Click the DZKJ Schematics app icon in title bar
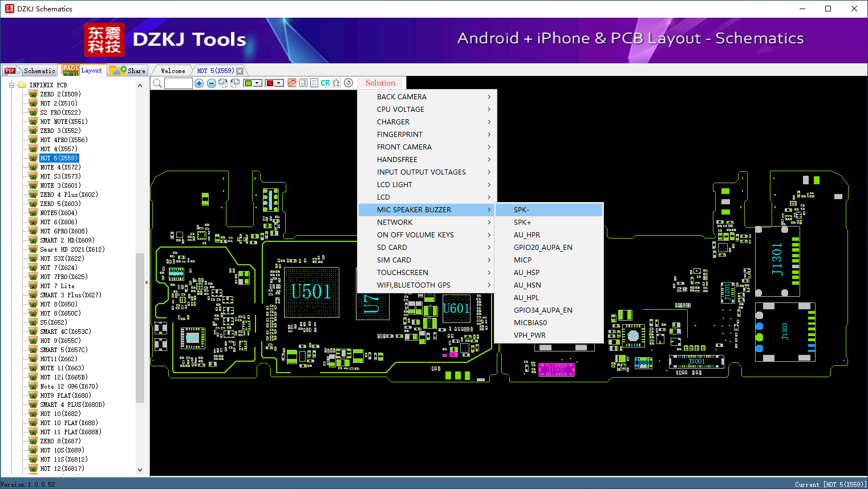The image size is (868, 489). click(x=9, y=9)
